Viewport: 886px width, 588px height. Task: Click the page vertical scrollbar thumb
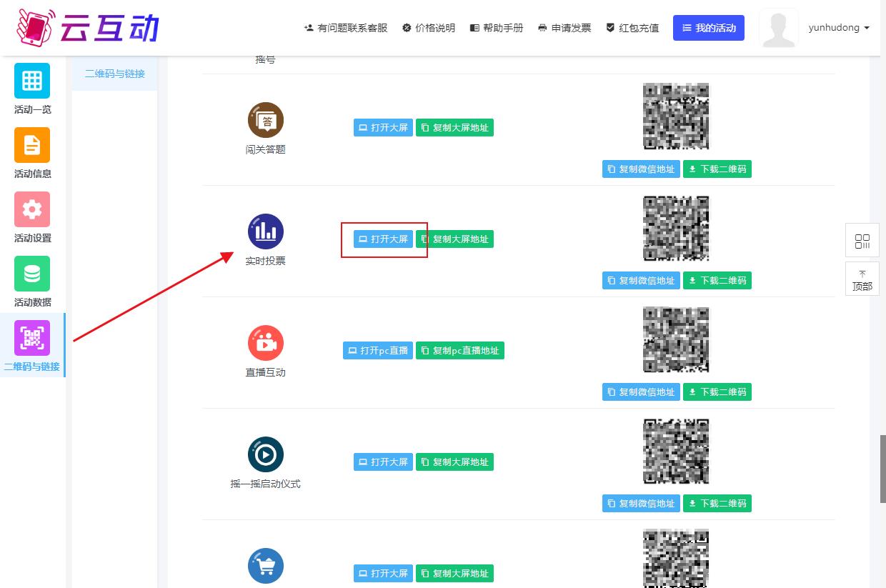tap(882, 469)
